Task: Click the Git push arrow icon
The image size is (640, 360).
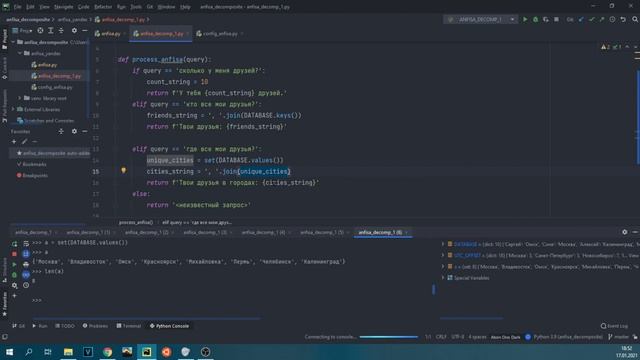Action: (602, 19)
